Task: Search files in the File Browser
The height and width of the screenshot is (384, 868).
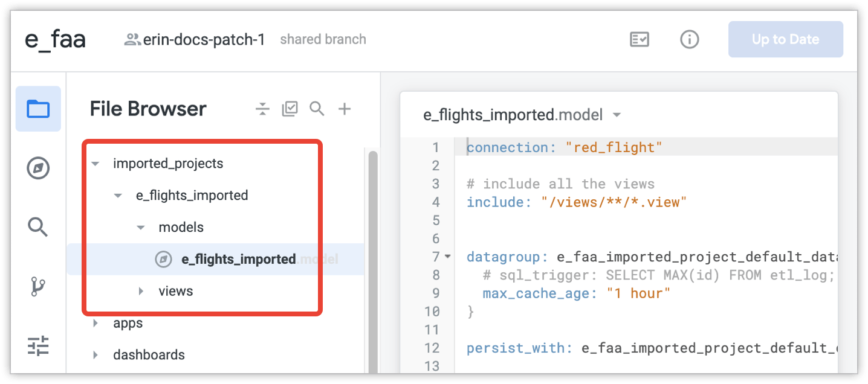Action: [x=317, y=109]
